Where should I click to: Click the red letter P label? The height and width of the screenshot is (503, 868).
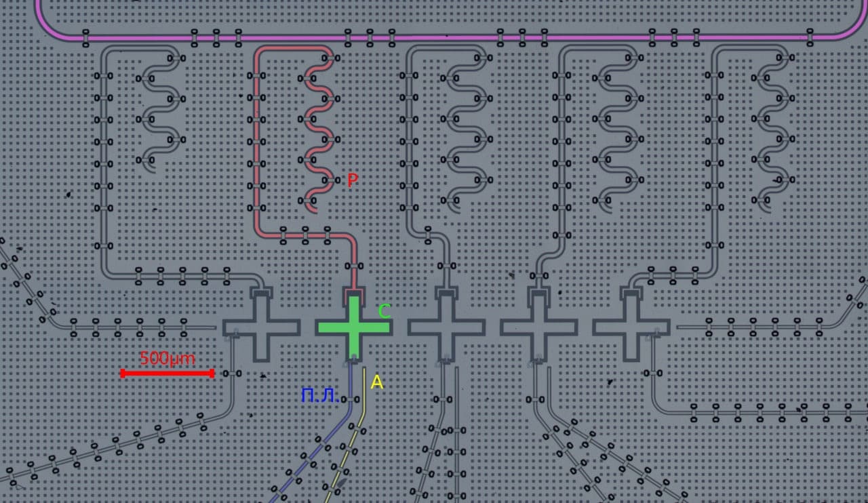click(x=352, y=180)
